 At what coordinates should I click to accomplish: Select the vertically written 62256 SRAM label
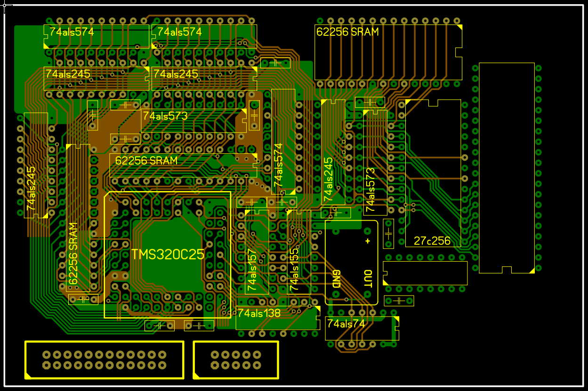click(x=73, y=254)
